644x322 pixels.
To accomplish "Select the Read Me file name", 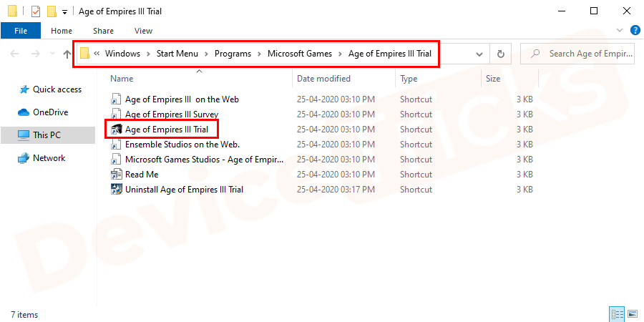I will tap(142, 175).
